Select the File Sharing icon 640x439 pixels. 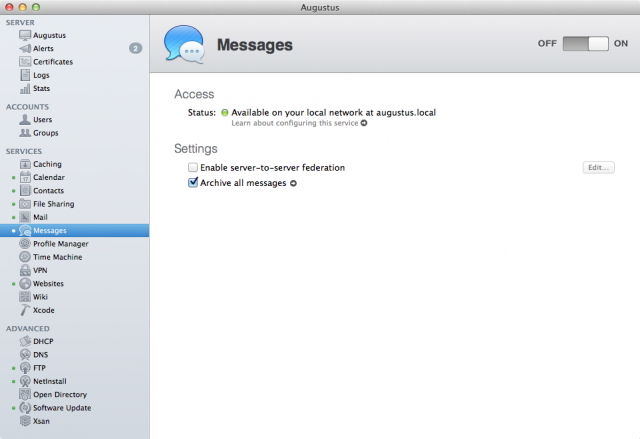point(25,204)
